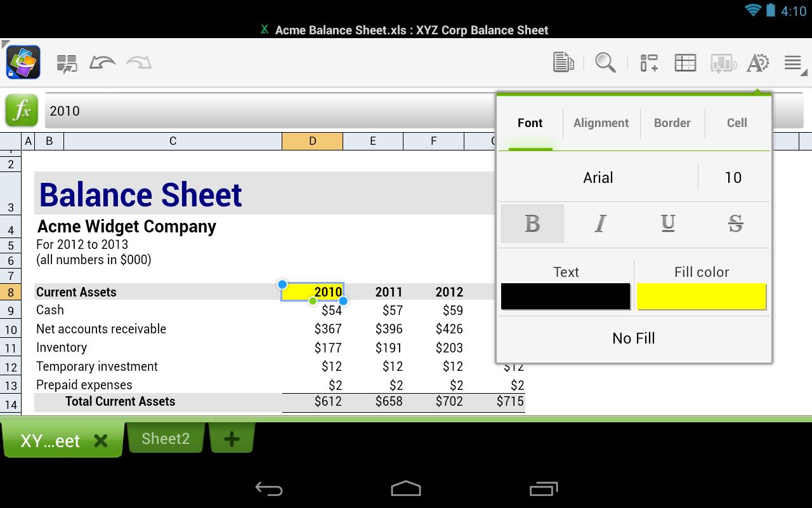Viewport: 812px width, 508px height.
Task: Select row 8 header
Action: (x=11, y=292)
